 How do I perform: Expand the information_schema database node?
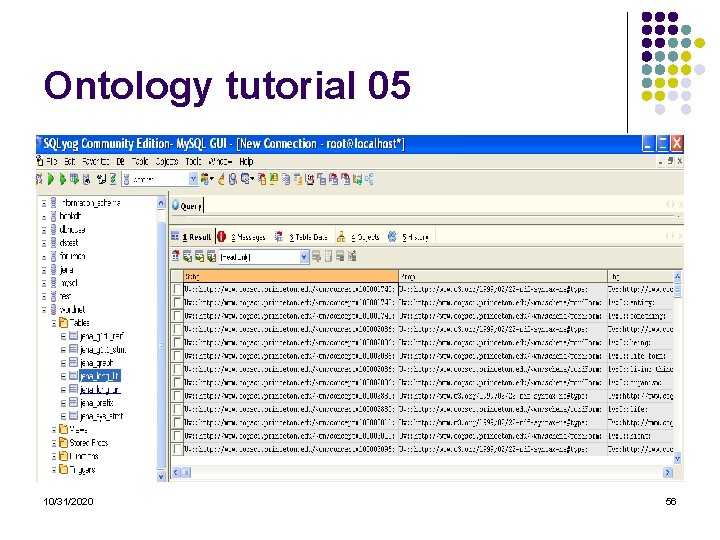[44, 202]
